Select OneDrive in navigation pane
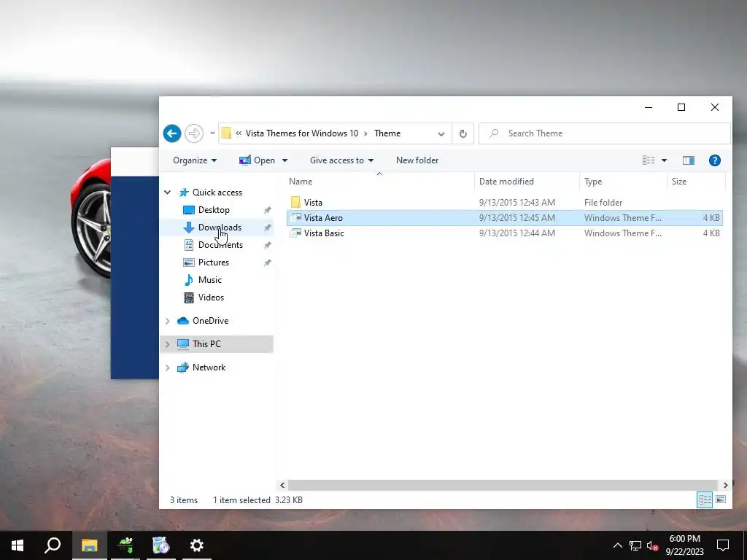The image size is (747, 560). click(x=210, y=321)
